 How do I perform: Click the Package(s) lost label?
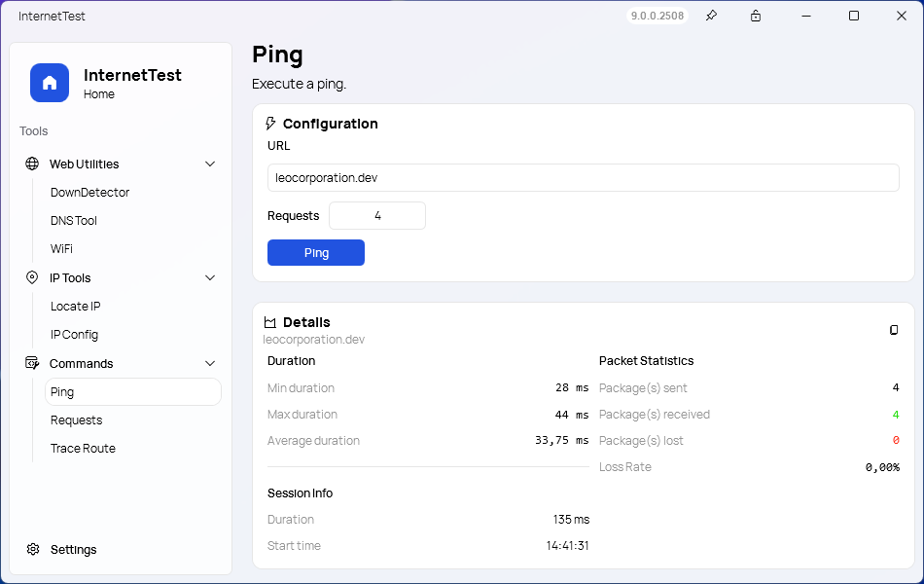[641, 441]
